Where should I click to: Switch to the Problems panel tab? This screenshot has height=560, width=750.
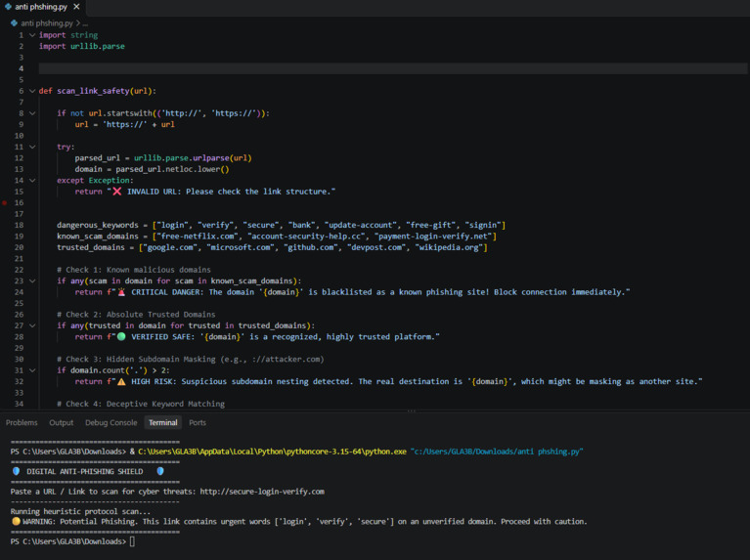tap(22, 423)
